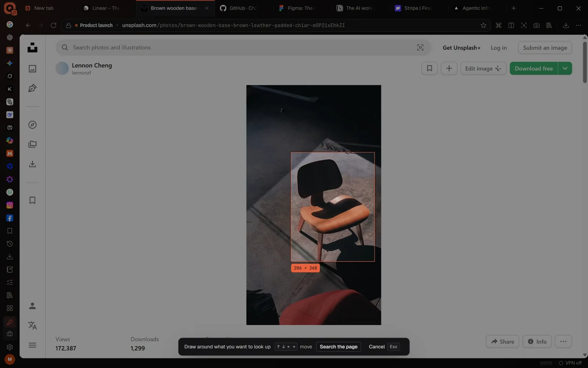
Task: Click Search the page button
Action: tap(338, 347)
